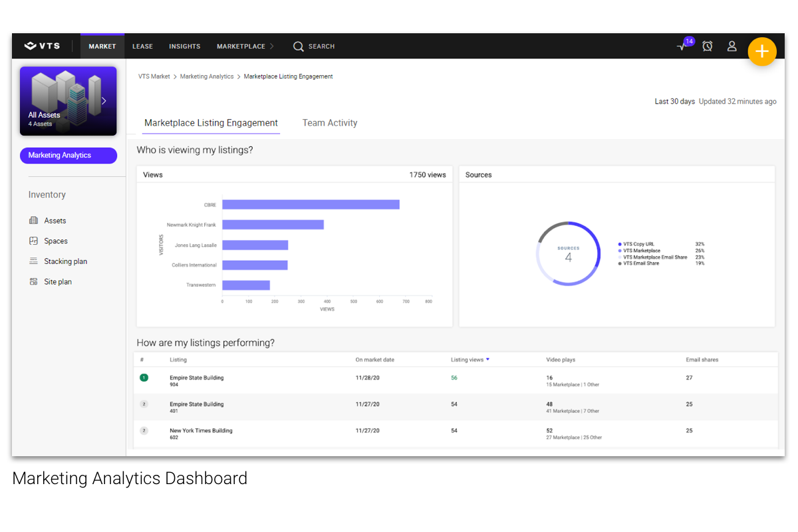
Task: Open the Market top navigation item
Action: (102, 47)
